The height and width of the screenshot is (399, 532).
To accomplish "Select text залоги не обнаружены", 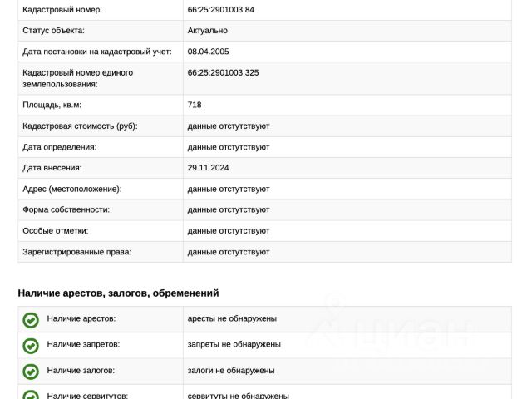I will tap(231, 370).
